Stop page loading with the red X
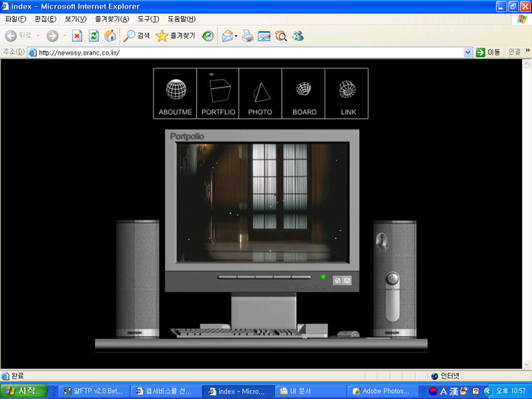The height and width of the screenshot is (399, 532). pos(77,36)
